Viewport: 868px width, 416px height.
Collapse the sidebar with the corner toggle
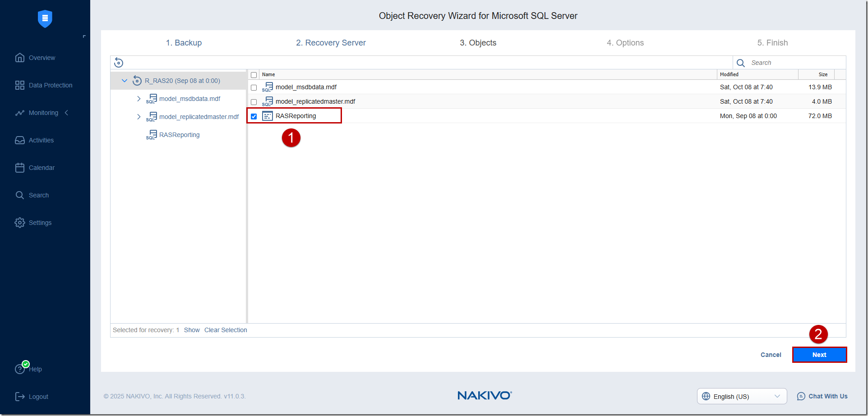click(84, 37)
